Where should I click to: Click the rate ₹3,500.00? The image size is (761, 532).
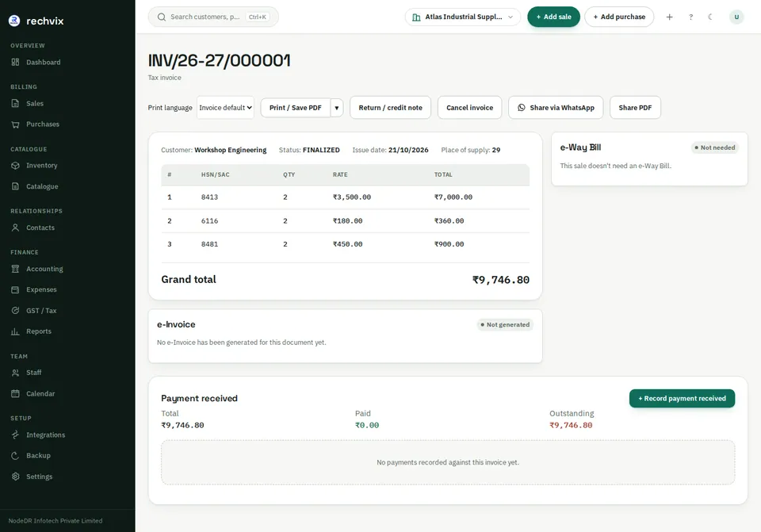(351, 197)
